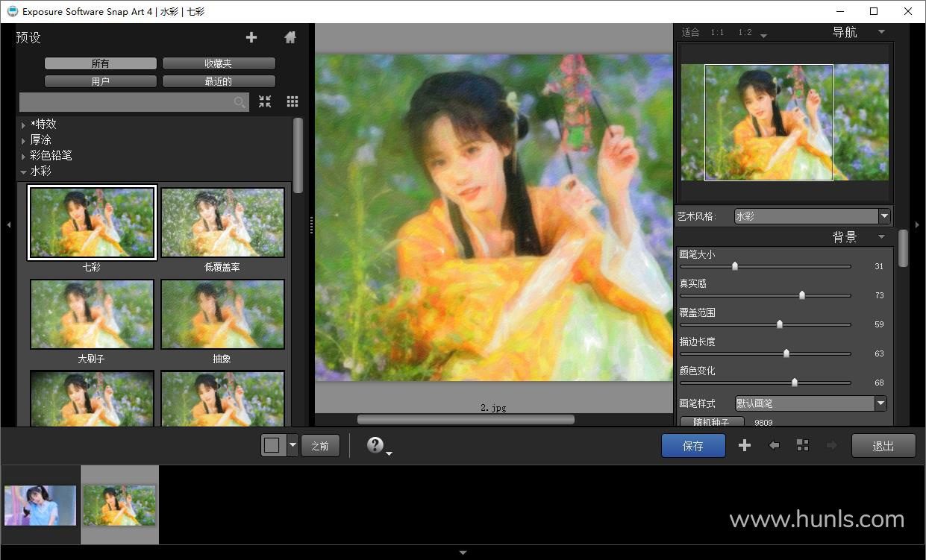Go to presets home icon
The width and height of the screenshot is (926, 560).
tap(290, 37)
